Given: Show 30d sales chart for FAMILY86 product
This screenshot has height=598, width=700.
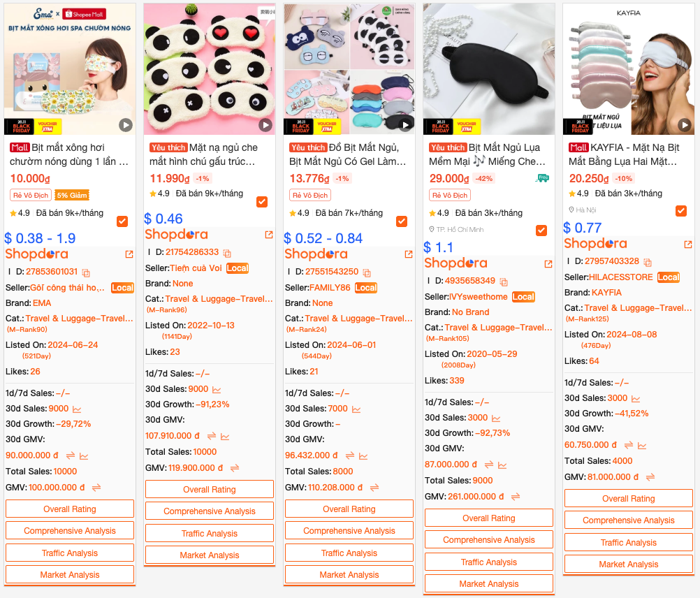Looking at the screenshot, I should click(356, 409).
